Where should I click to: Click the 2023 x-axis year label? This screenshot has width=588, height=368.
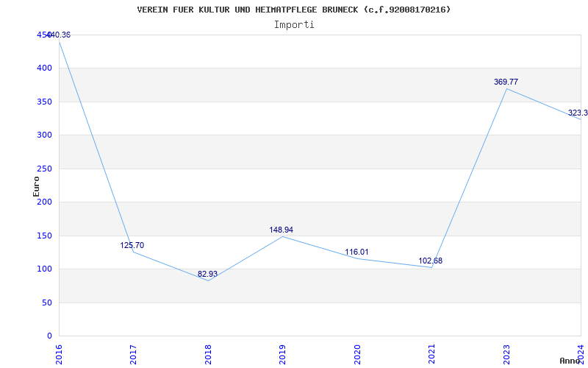(506, 355)
